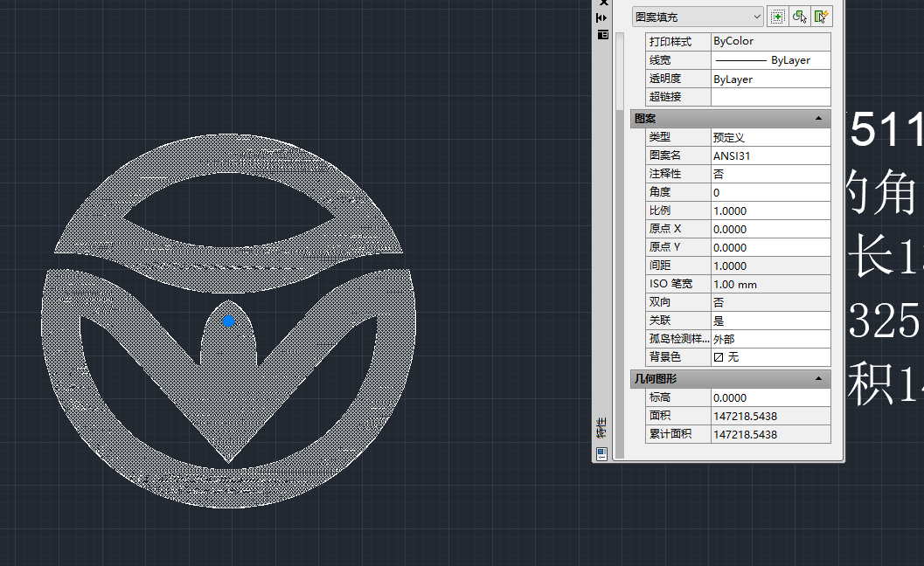Toggle the PICKADD value icon in Properties
The image size is (924, 566).
coord(778,17)
